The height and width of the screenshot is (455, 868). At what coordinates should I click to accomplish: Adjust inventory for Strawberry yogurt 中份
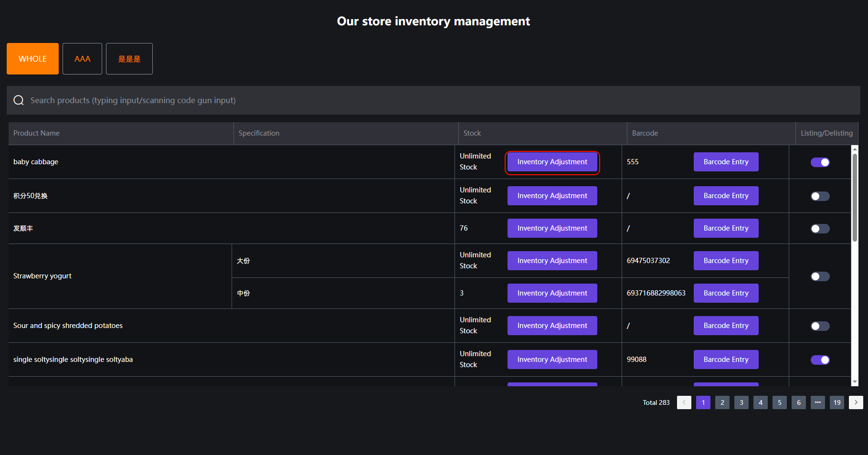[552, 293]
